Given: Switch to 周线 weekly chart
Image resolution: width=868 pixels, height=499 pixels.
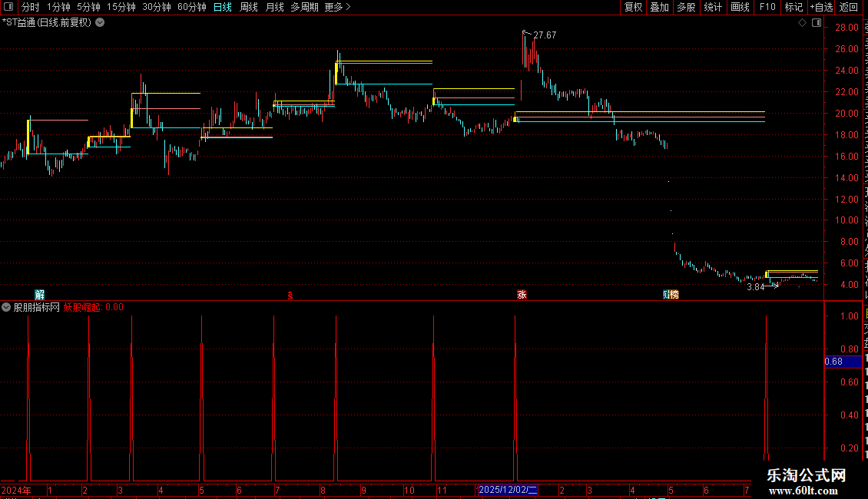Looking at the screenshot, I should click(249, 7).
